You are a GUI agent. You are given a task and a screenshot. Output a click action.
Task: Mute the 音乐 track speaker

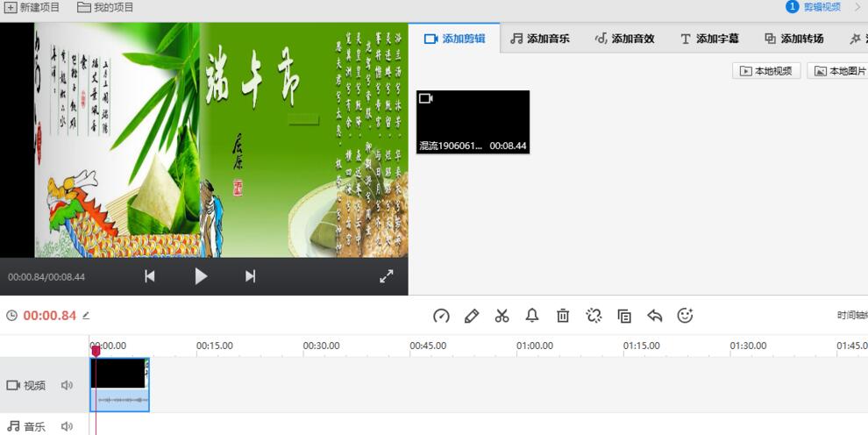(x=67, y=426)
